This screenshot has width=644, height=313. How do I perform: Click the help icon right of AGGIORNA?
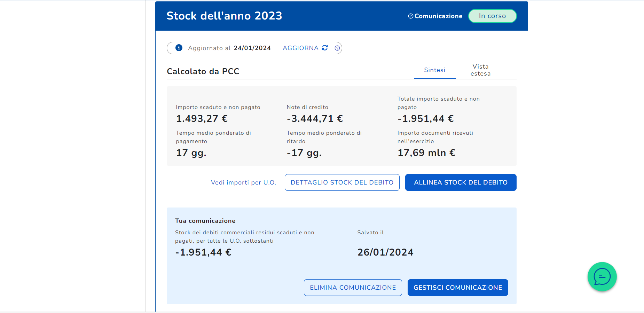point(337,48)
